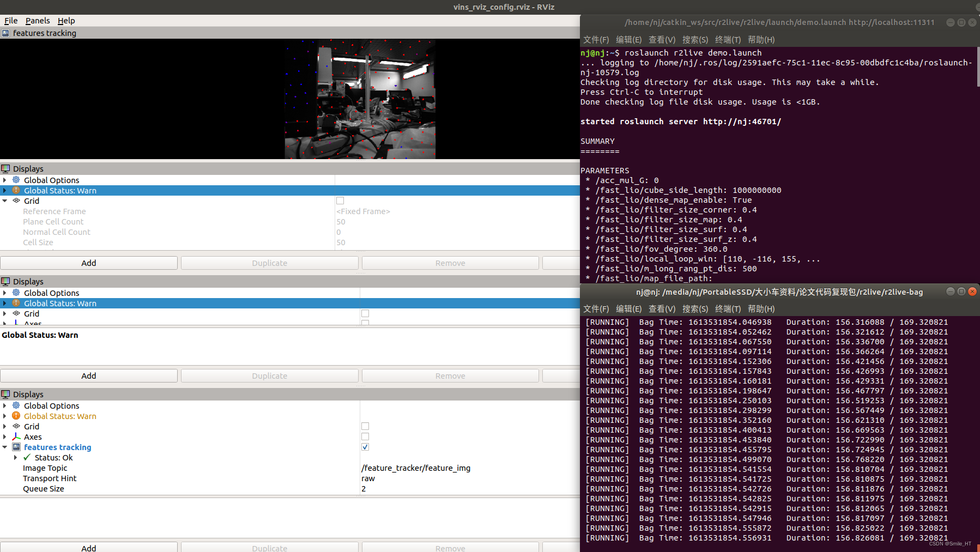Expand the Axes item in the bottom Displays panel

click(x=5, y=436)
